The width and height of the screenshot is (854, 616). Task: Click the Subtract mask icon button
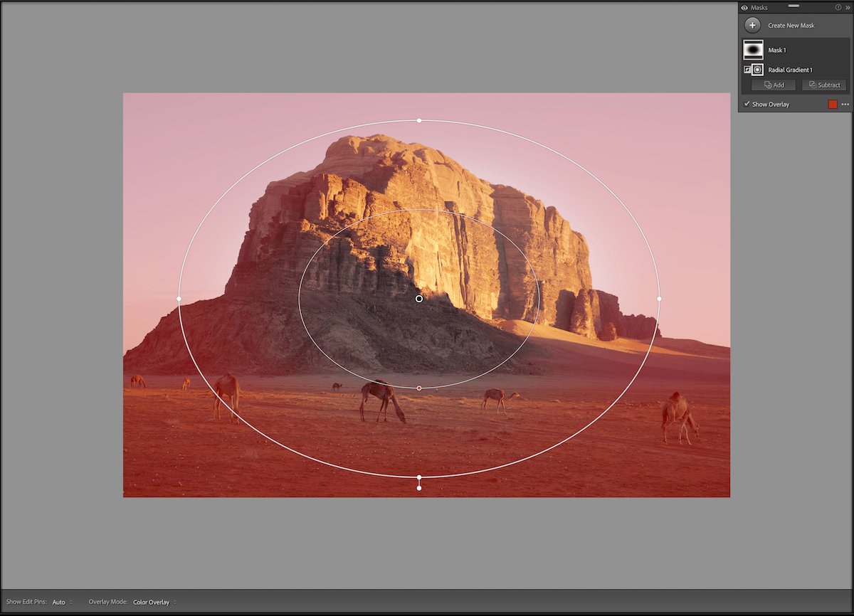[823, 85]
